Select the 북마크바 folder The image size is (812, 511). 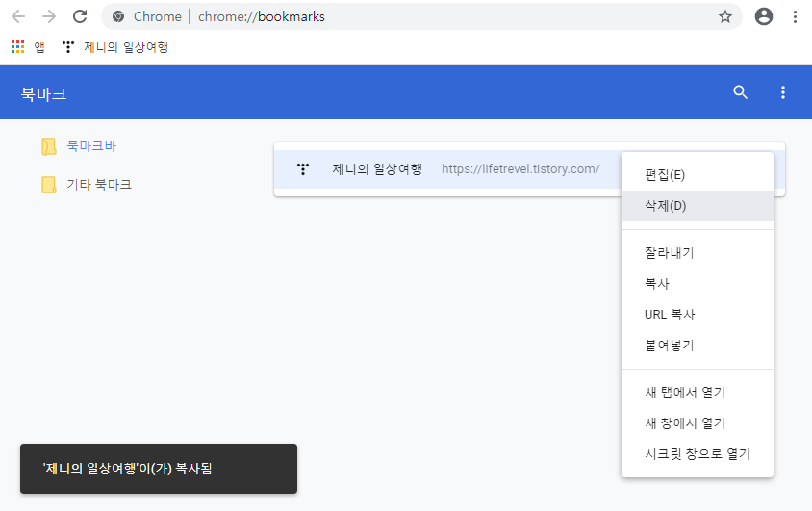(x=91, y=146)
